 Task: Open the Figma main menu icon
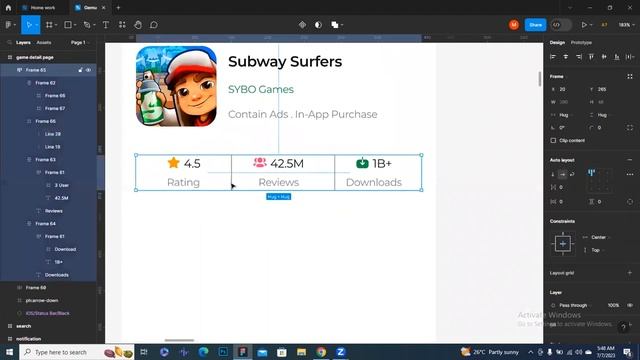9,25
